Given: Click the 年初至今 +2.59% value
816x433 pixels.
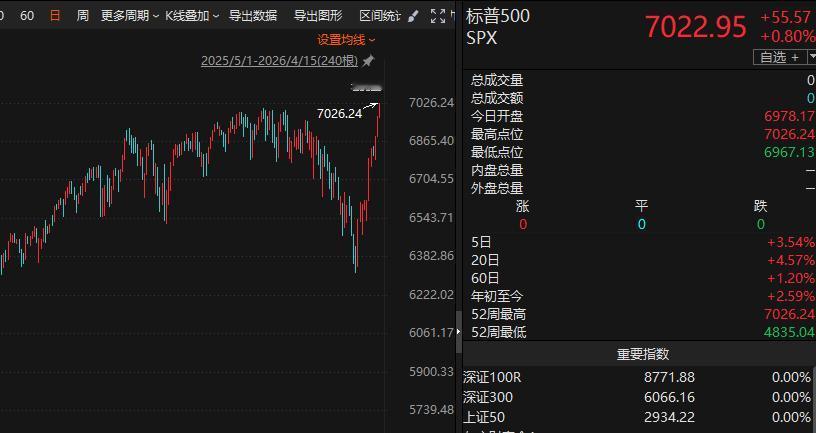Looking at the screenshot, I should click(x=791, y=296).
